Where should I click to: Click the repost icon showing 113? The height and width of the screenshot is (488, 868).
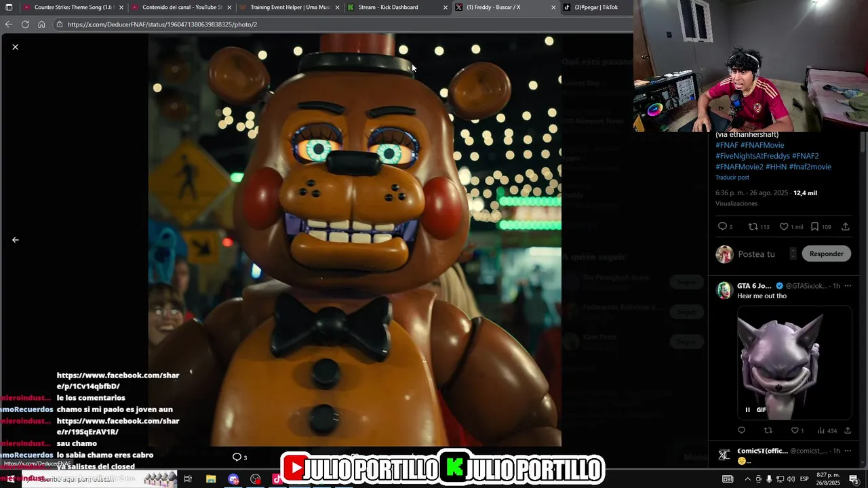[x=753, y=227]
